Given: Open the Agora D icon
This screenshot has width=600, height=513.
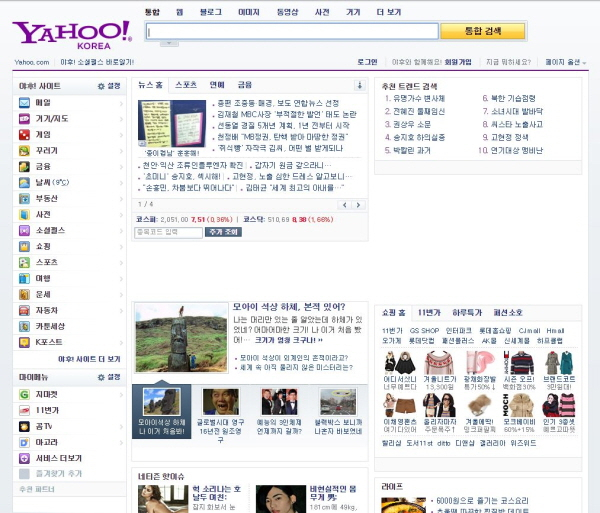Looking at the screenshot, I should [24, 442].
